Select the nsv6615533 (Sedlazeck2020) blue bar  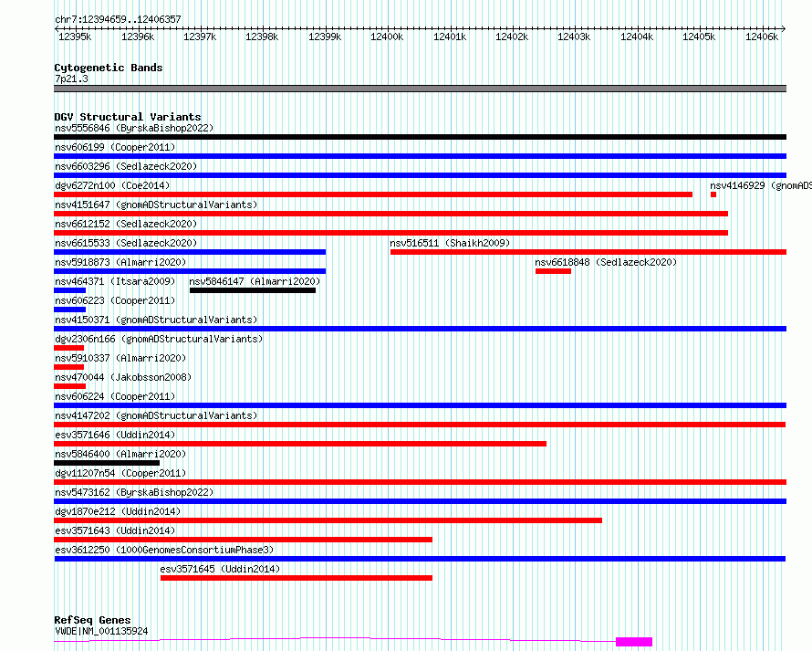190,252
